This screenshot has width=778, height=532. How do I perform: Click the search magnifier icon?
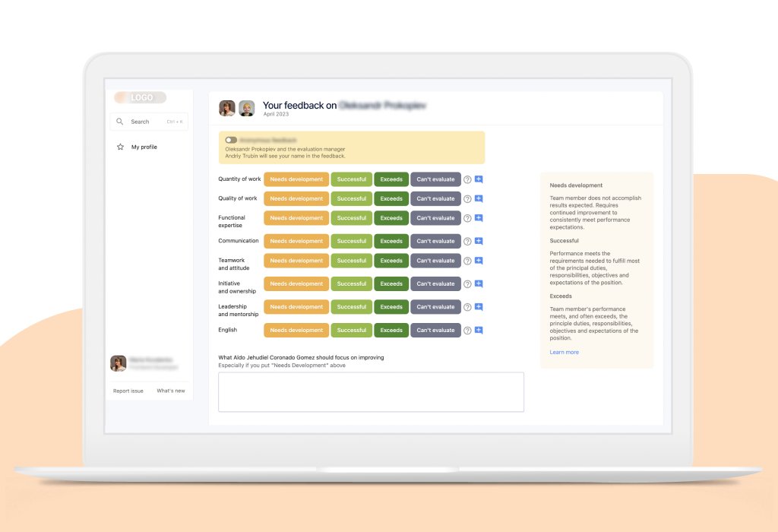pyautogui.click(x=119, y=122)
